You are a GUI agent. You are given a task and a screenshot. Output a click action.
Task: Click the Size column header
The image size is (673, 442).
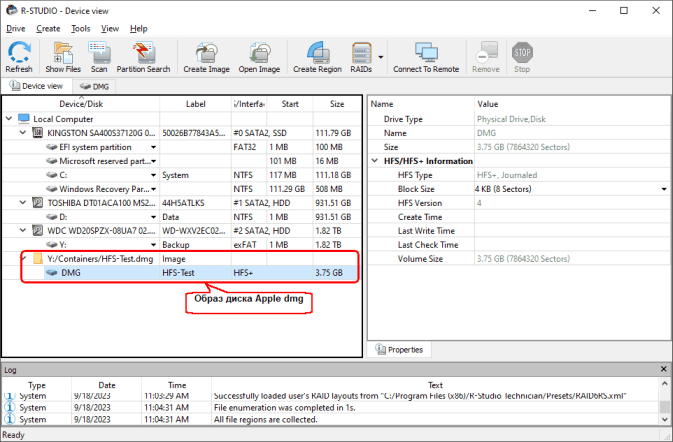tap(337, 104)
